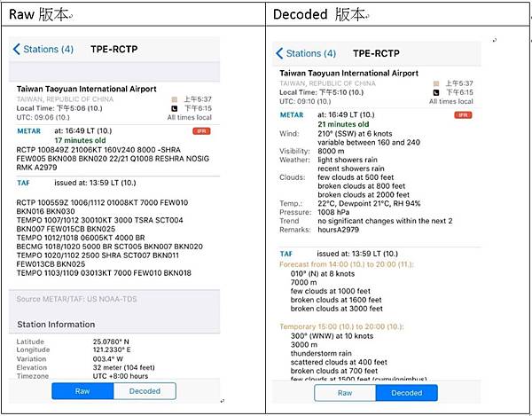Click the sunrise icon beside 上午5:37 in Decoded panel
Image resolution: width=532 pixels, height=416 pixels.
click(x=436, y=83)
